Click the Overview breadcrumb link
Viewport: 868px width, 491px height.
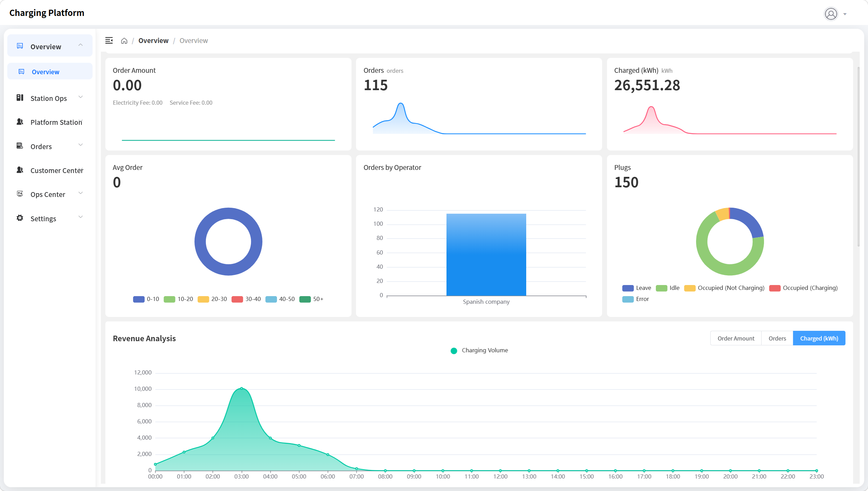tap(153, 41)
